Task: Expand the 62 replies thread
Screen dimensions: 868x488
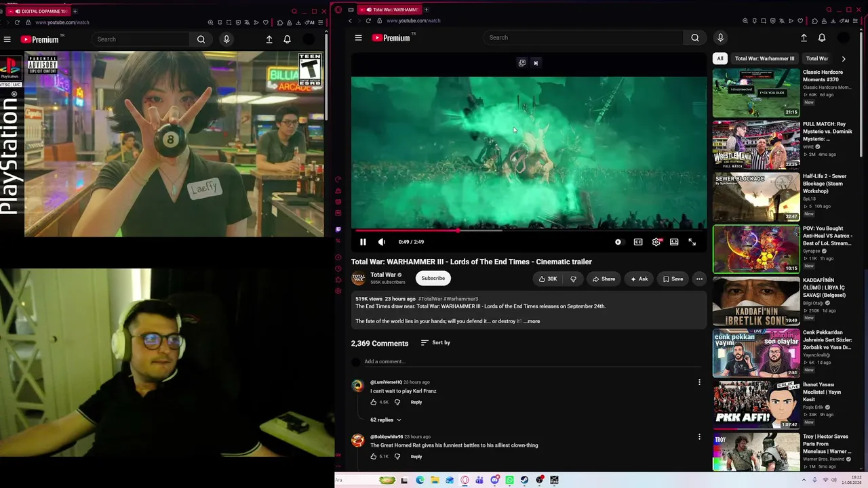Action: (386, 420)
